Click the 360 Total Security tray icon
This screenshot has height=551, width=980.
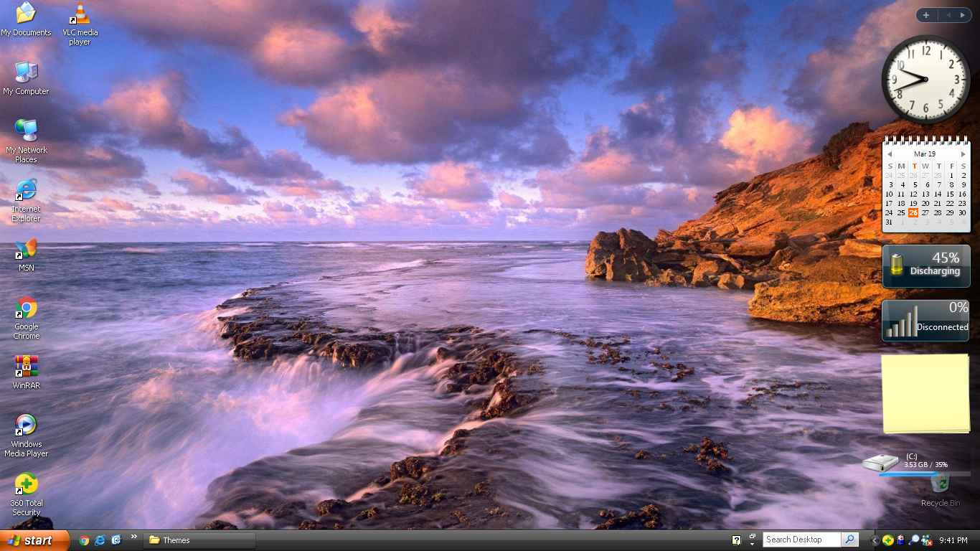tap(888, 540)
